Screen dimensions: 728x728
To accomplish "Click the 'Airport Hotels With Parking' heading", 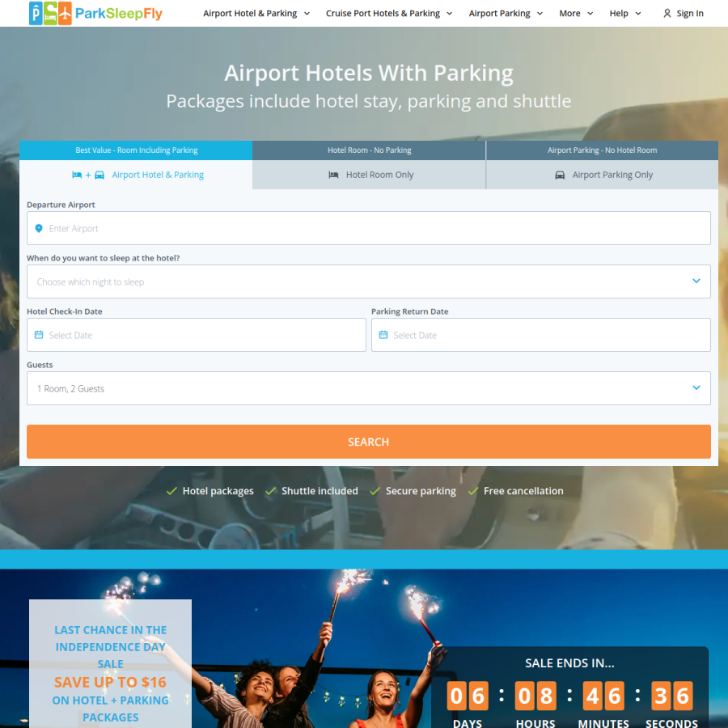I will pos(369,74).
